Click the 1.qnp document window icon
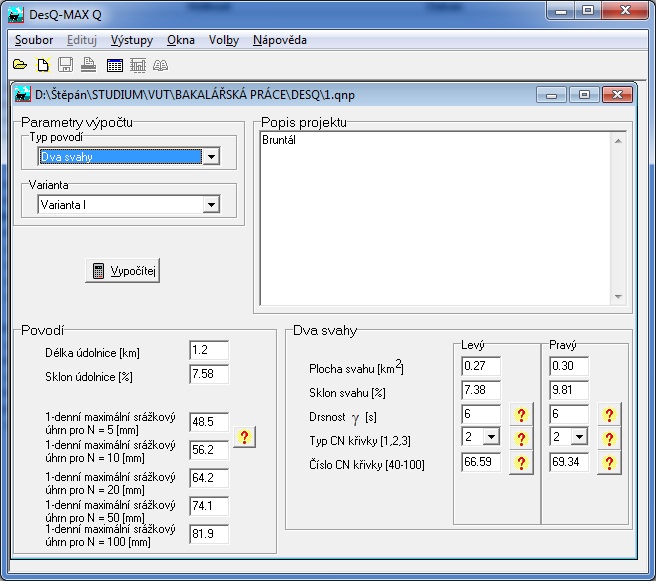 click(23, 95)
